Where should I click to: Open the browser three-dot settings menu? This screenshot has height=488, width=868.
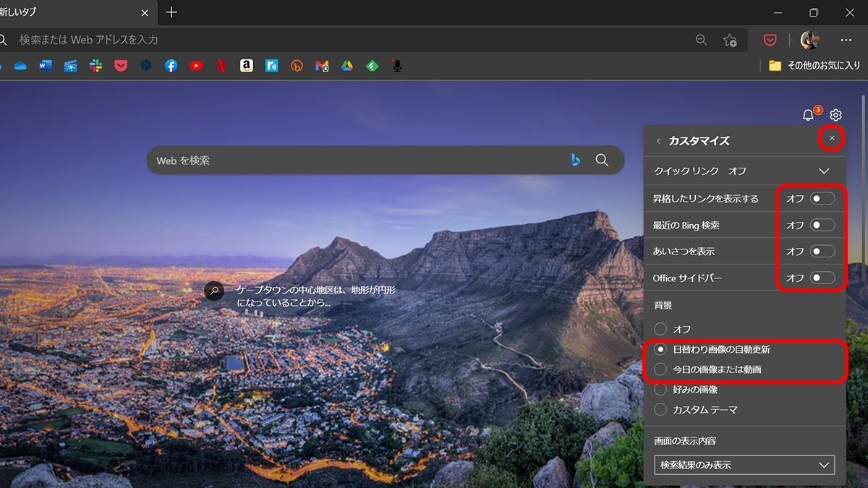point(846,40)
